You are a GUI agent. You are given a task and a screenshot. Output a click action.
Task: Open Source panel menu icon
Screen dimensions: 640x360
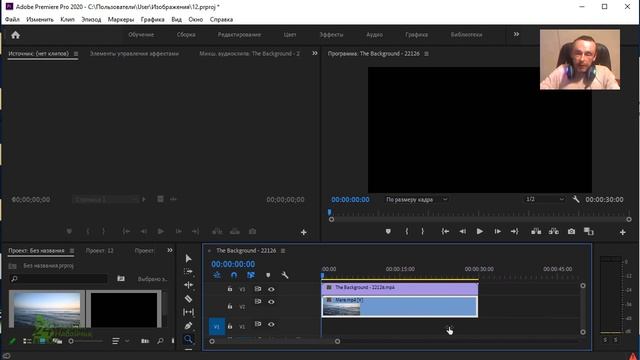pyautogui.click(x=76, y=53)
